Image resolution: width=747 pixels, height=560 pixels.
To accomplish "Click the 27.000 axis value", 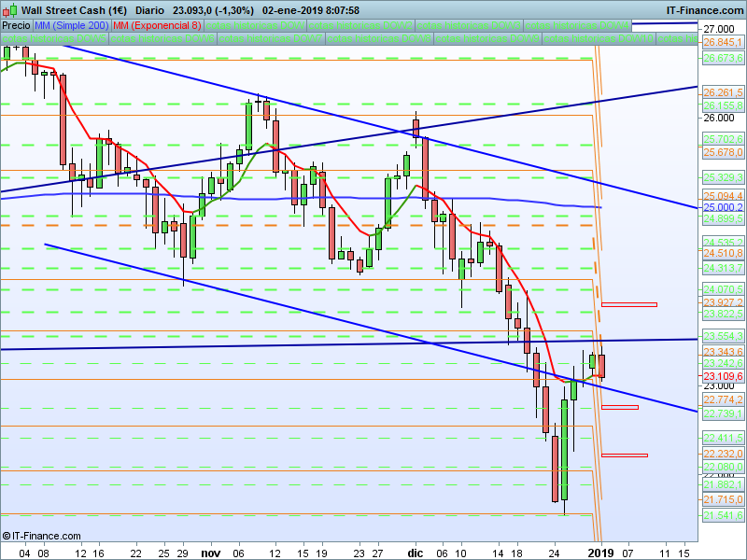I will tap(718, 30).
